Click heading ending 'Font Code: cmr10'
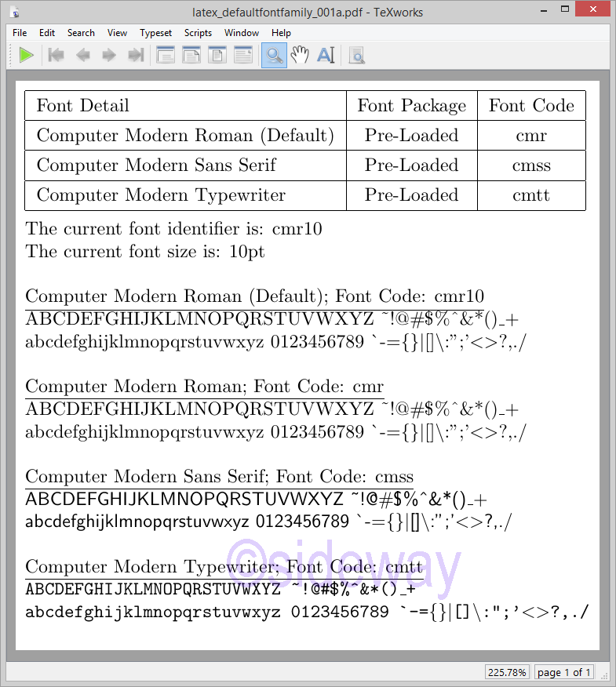Image resolution: width=616 pixels, height=687 pixels. 255,296
